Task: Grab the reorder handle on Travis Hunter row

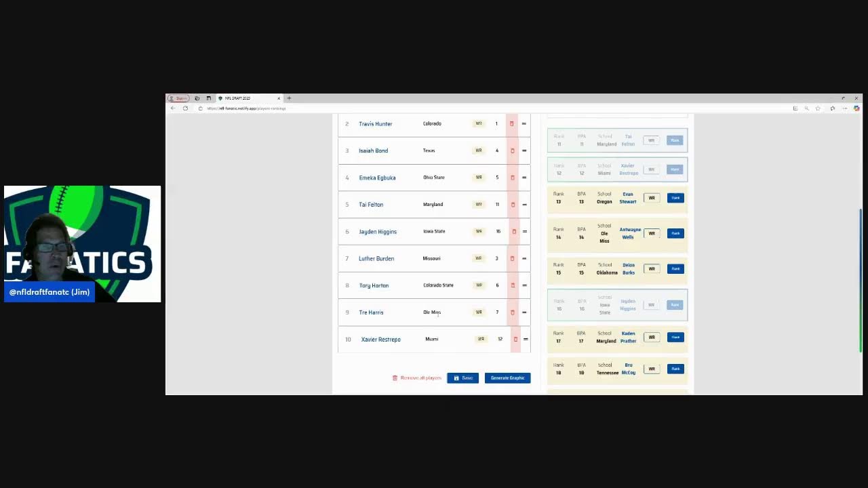Action: 524,123
